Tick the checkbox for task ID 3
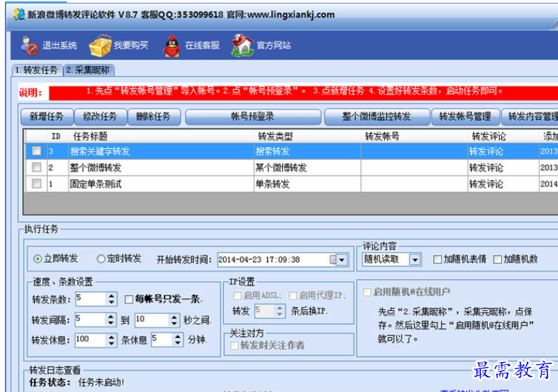Image resolution: width=558 pixels, height=392 pixels. tap(36, 151)
